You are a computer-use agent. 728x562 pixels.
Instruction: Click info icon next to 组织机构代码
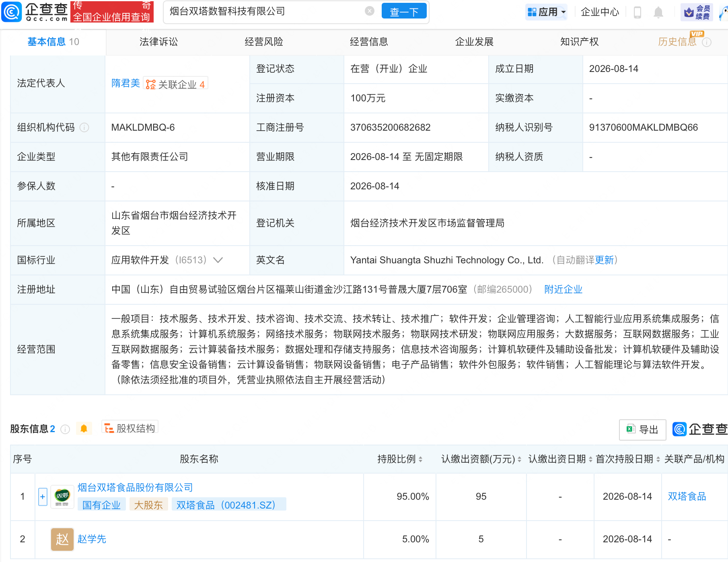84,127
